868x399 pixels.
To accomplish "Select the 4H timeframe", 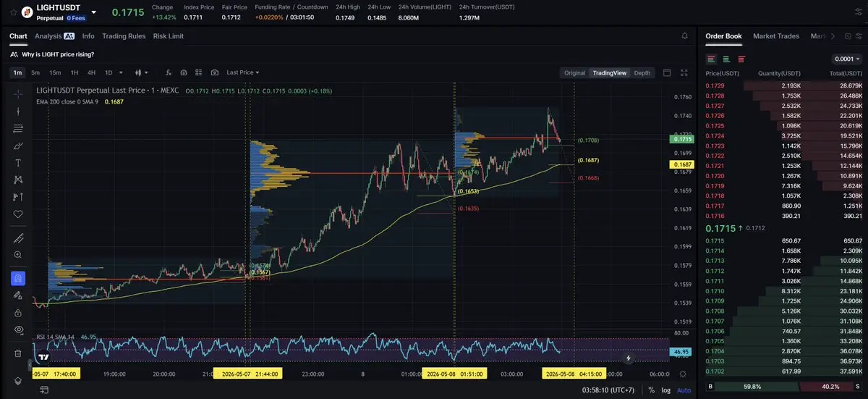I will pos(91,72).
